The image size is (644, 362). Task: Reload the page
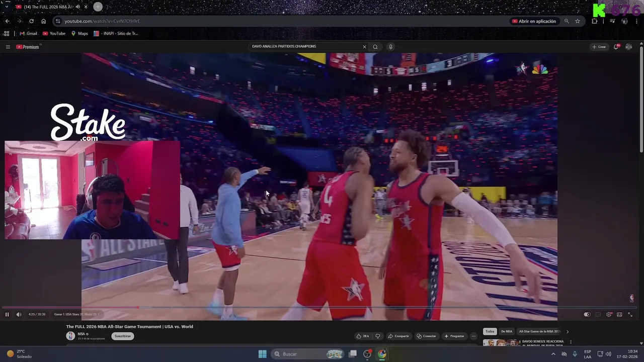click(x=31, y=21)
